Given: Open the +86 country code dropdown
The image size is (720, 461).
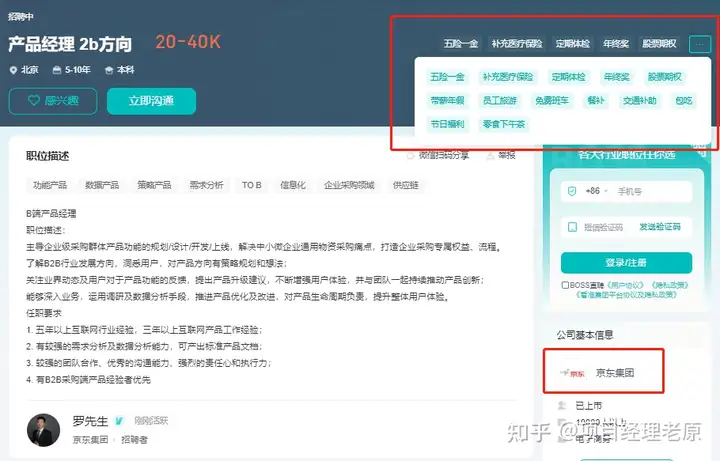Looking at the screenshot, I should [x=596, y=191].
